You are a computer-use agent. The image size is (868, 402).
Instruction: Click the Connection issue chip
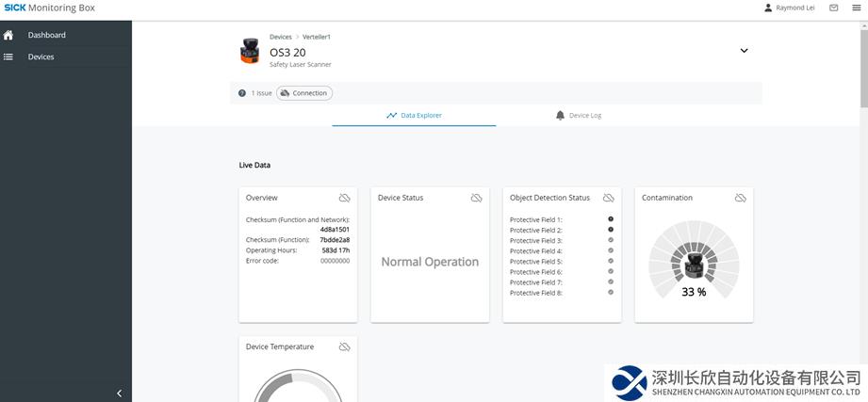[304, 93]
